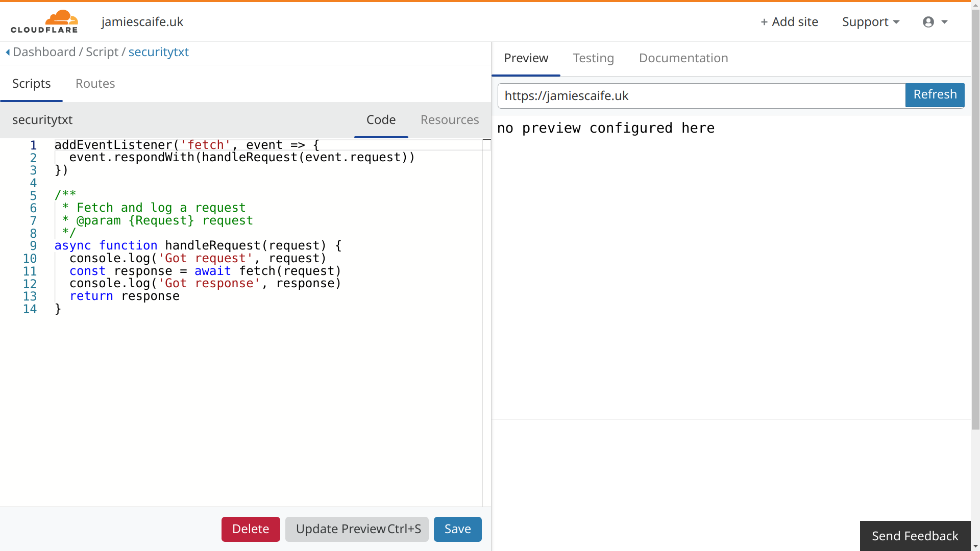The height and width of the screenshot is (551, 980).
Task: Click code line 1 addEventListener text
Action: 187,145
